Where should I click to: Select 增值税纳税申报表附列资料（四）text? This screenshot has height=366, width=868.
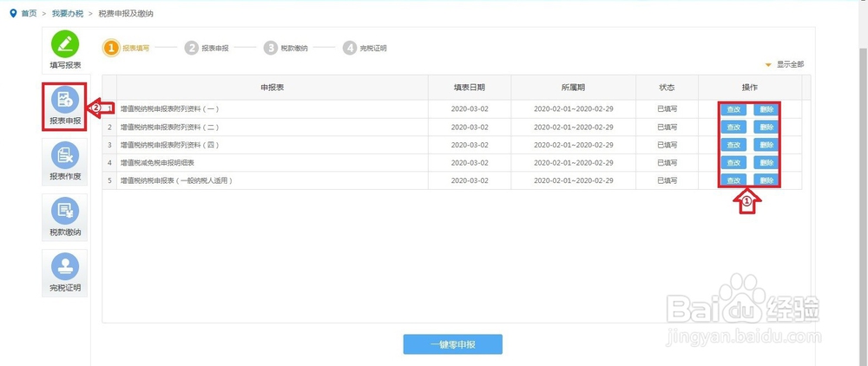(170, 145)
